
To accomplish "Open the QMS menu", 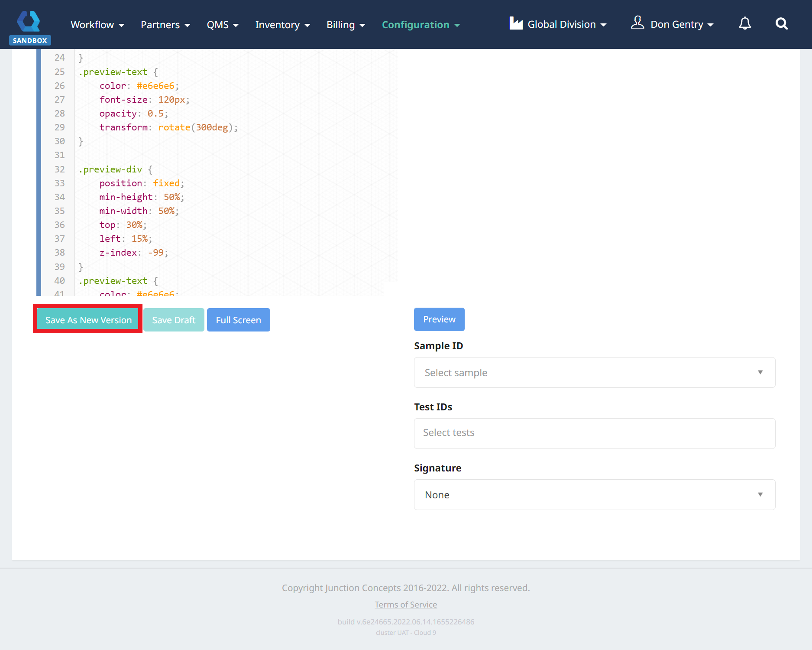I will coord(223,25).
